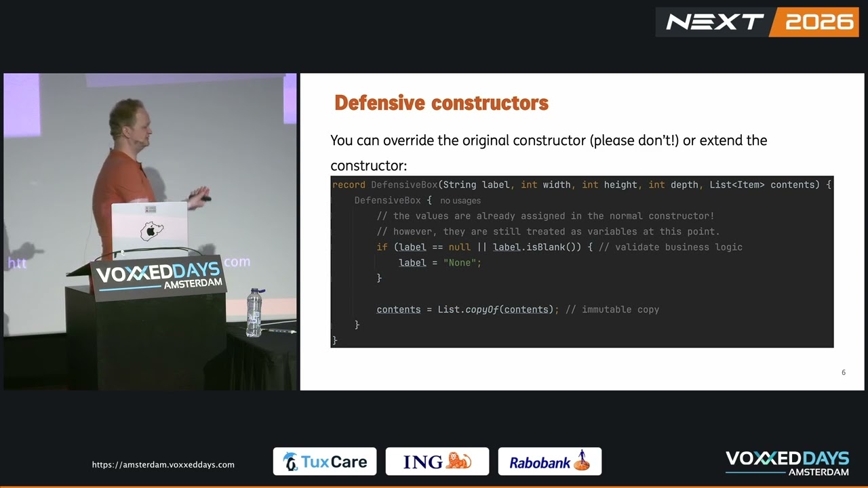
Task: Click 'record DefensiveBox' code line
Action: click(581, 184)
